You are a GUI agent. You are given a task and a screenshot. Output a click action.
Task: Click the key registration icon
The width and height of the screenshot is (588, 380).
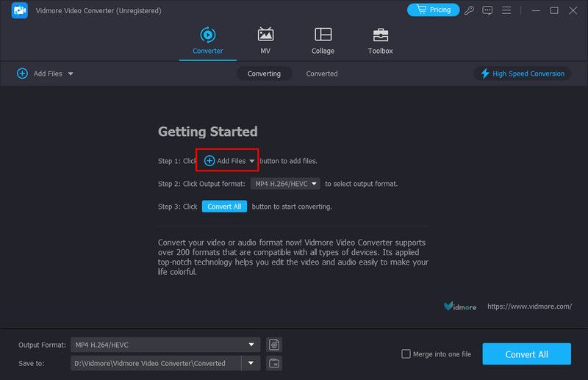[x=469, y=10]
